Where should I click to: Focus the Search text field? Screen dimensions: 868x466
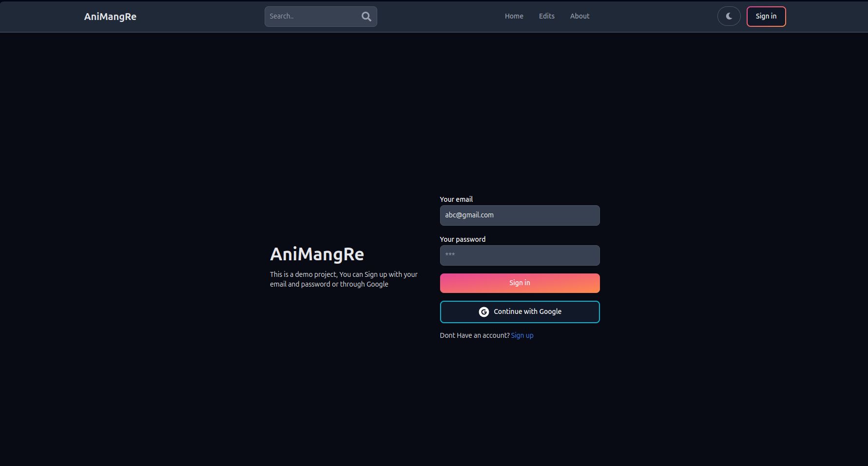[x=312, y=17]
